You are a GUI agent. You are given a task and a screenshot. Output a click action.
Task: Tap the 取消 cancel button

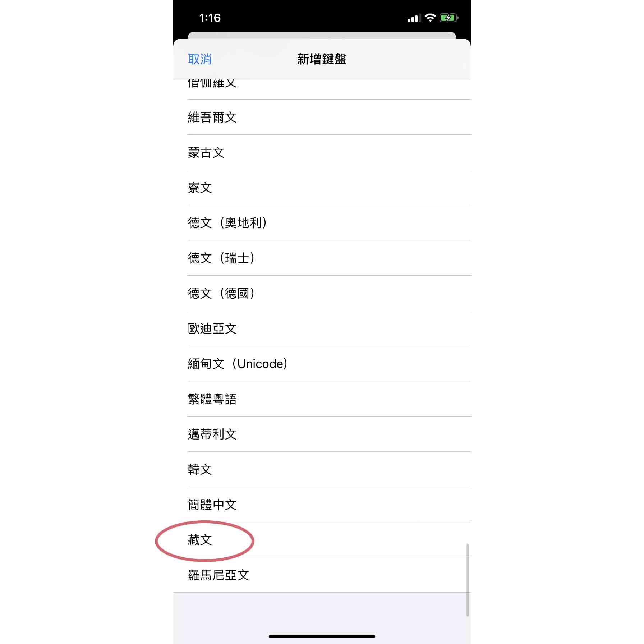199,59
